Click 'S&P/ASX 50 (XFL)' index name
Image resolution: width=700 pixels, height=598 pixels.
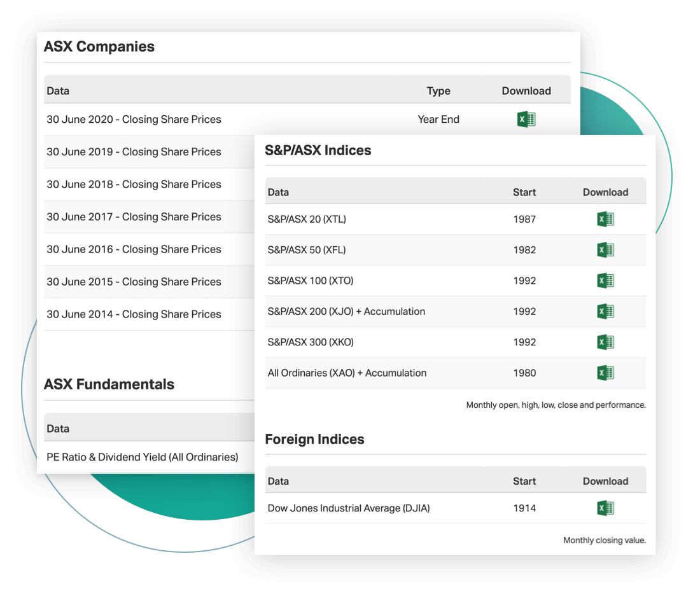click(x=307, y=251)
